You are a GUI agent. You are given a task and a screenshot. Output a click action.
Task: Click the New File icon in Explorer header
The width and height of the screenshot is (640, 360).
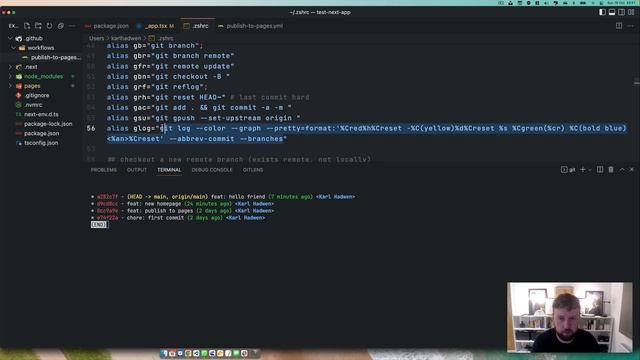click(x=27, y=26)
